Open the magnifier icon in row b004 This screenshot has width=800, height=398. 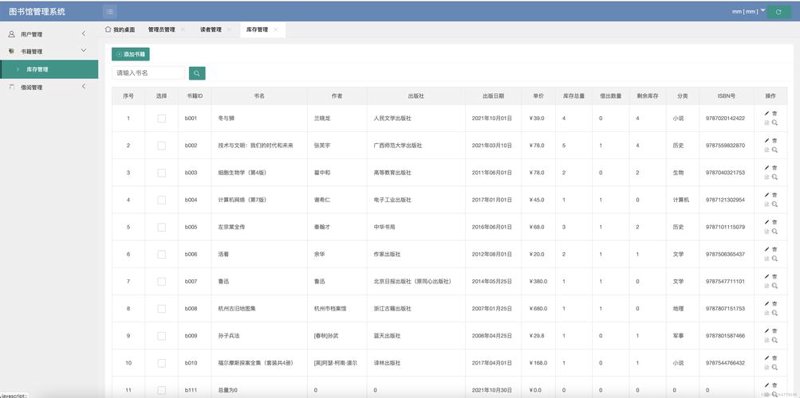[774, 204]
